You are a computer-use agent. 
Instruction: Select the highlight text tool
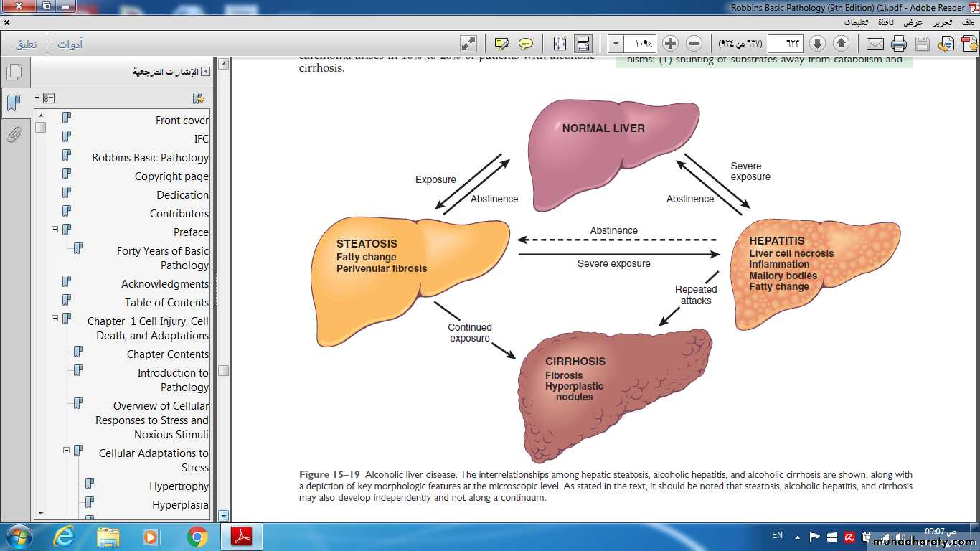[x=502, y=44]
